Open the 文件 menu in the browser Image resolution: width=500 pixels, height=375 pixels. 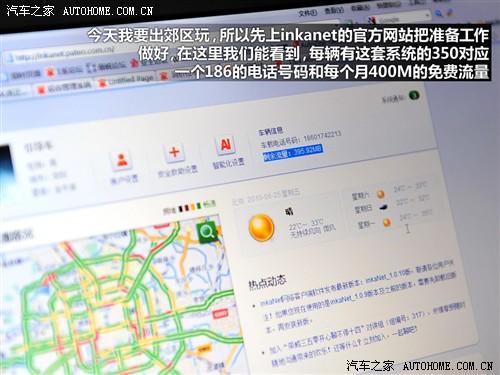click(x=307, y=13)
